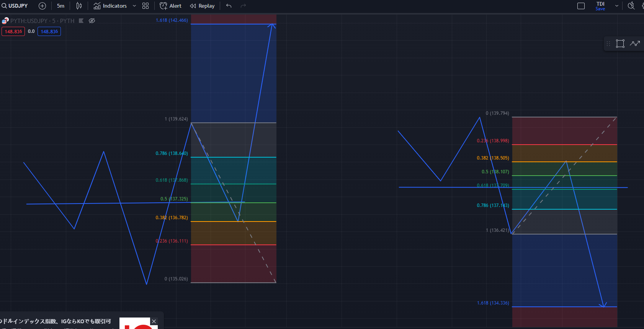The height and width of the screenshot is (329, 644).
Task: Click the 0.382 (136.782) Fibonacci label
Action: pyautogui.click(x=172, y=218)
